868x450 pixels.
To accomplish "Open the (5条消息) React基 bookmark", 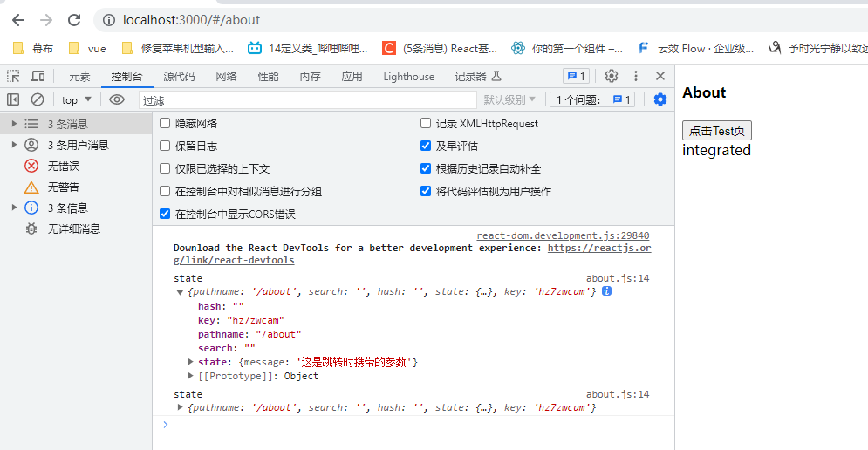I will click(440, 49).
